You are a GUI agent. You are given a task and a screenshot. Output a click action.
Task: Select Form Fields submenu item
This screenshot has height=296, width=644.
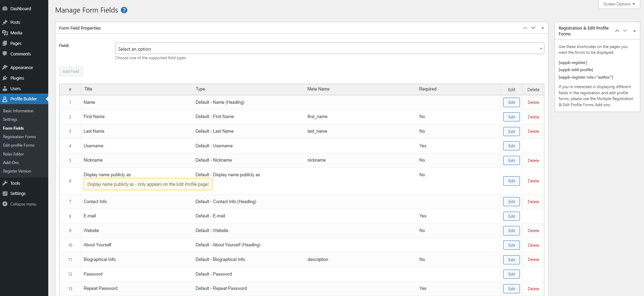point(14,128)
